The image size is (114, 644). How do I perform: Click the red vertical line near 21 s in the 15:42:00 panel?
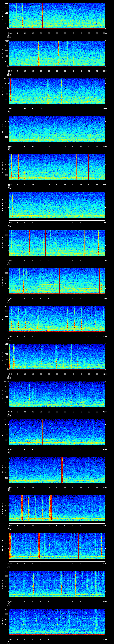[x=42, y=432]
